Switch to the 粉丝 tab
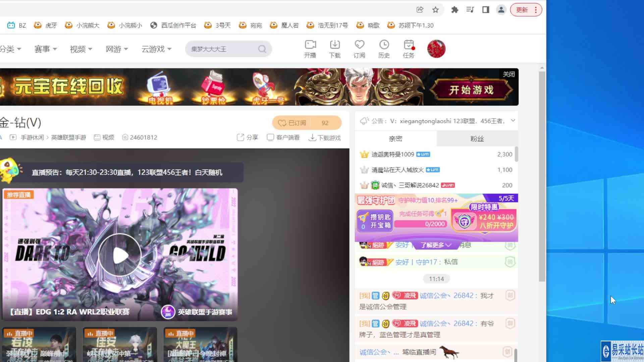Image resolution: width=644 pixels, height=362 pixels. click(477, 138)
